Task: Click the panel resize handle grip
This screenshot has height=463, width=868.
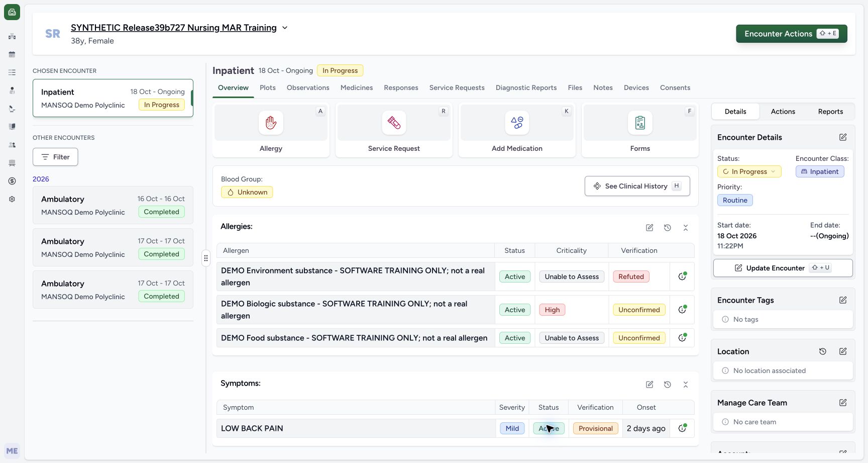Action: (206, 258)
